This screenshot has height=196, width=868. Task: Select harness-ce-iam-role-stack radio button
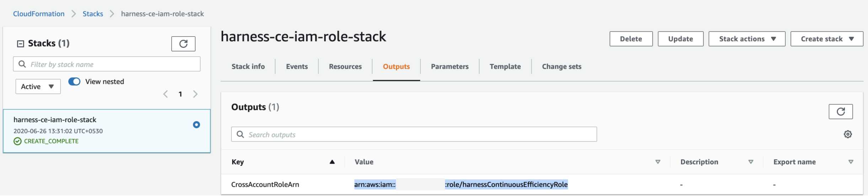click(x=196, y=125)
